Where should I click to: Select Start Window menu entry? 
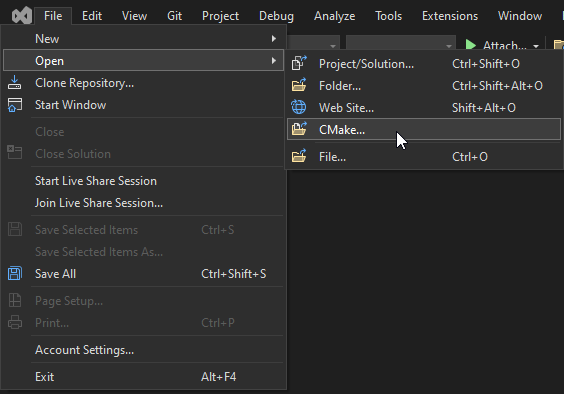coord(143,105)
